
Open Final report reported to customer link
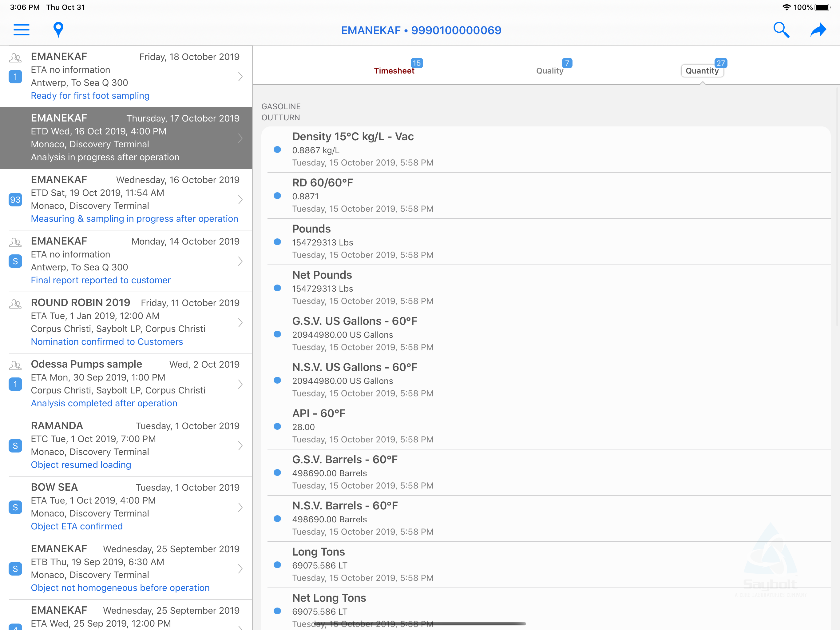(x=101, y=281)
